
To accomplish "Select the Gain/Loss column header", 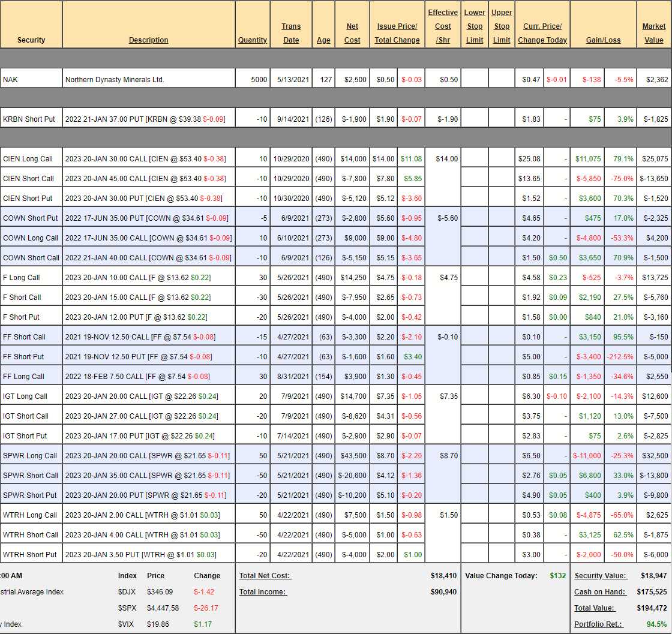I will tap(603, 40).
